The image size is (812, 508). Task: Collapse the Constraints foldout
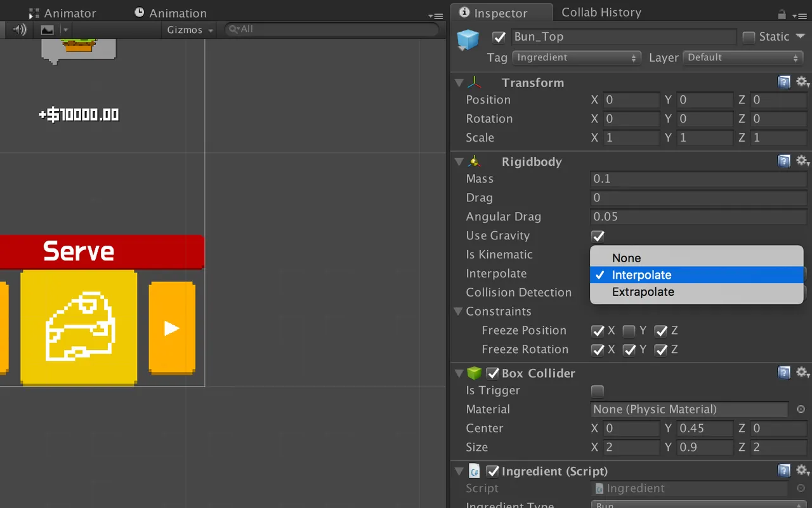(459, 311)
